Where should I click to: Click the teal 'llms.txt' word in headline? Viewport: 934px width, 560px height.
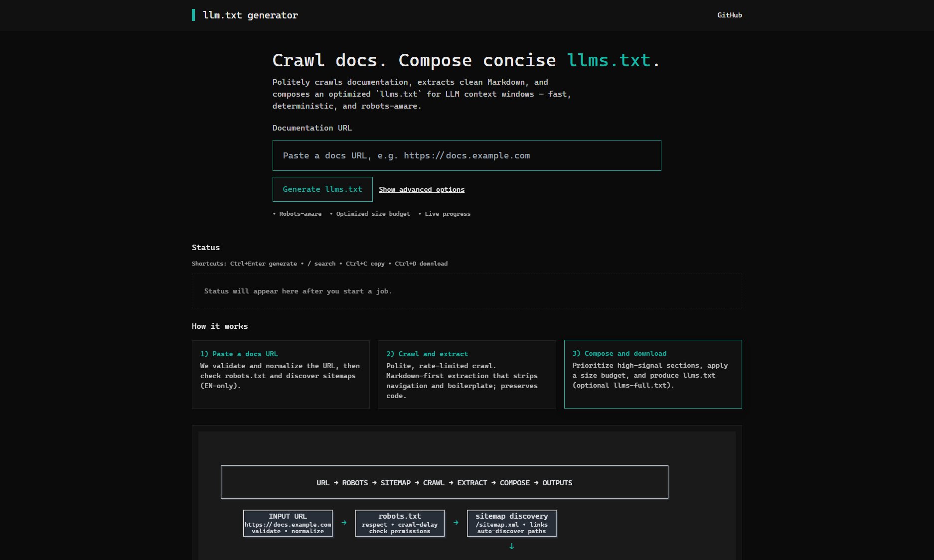click(x=609, y=60)
